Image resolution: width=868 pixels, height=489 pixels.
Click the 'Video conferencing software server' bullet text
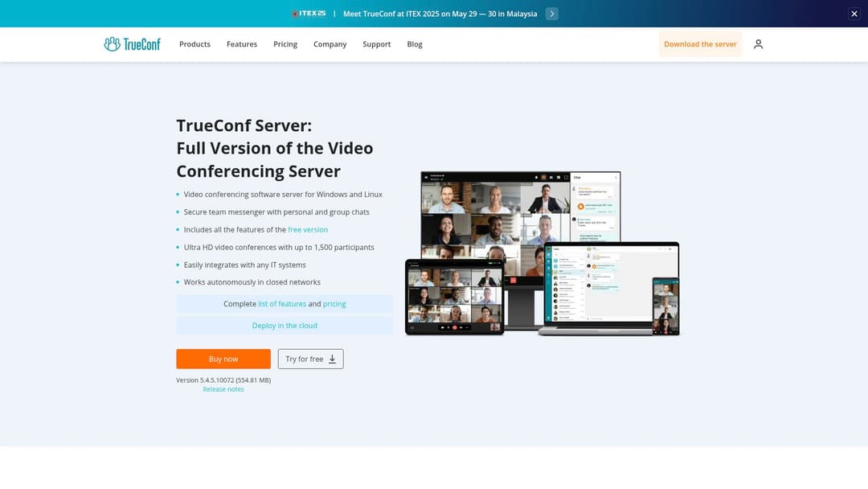(283, 195)
